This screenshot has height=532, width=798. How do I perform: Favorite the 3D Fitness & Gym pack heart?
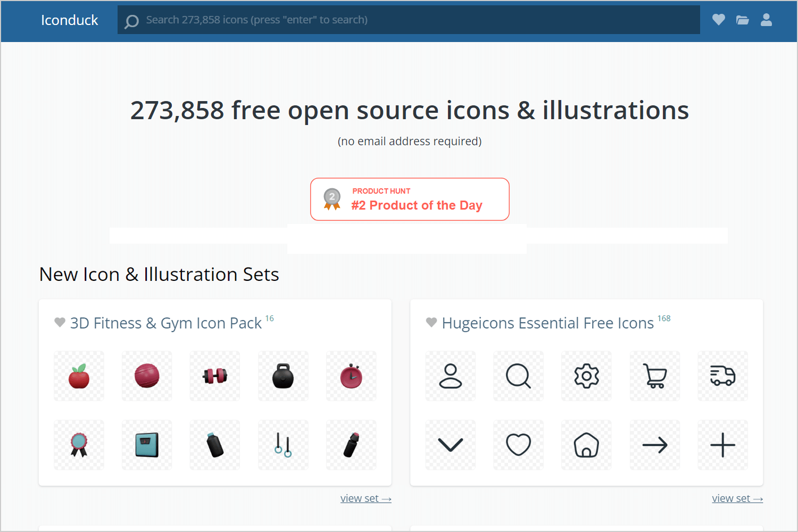coord(60,322)
